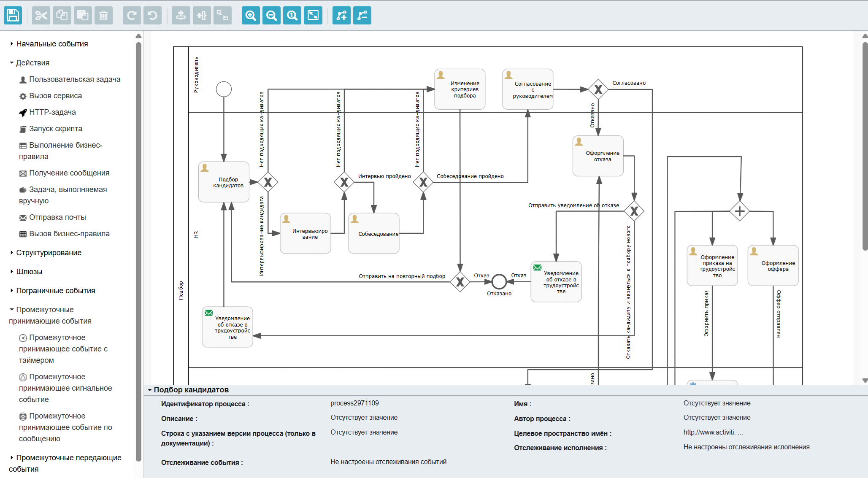The width and height of the screenshot is (868, 478).
Task: Select Вызов сервиса gear palette item
Action: [51, 96]
